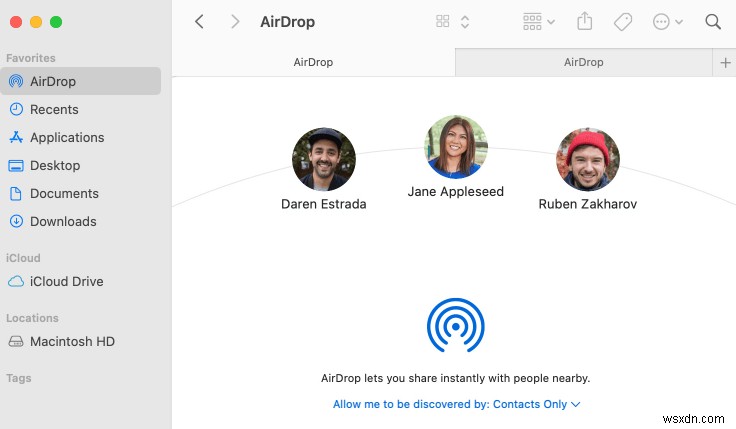Click the Daren Estrada name label

point(323,204)
